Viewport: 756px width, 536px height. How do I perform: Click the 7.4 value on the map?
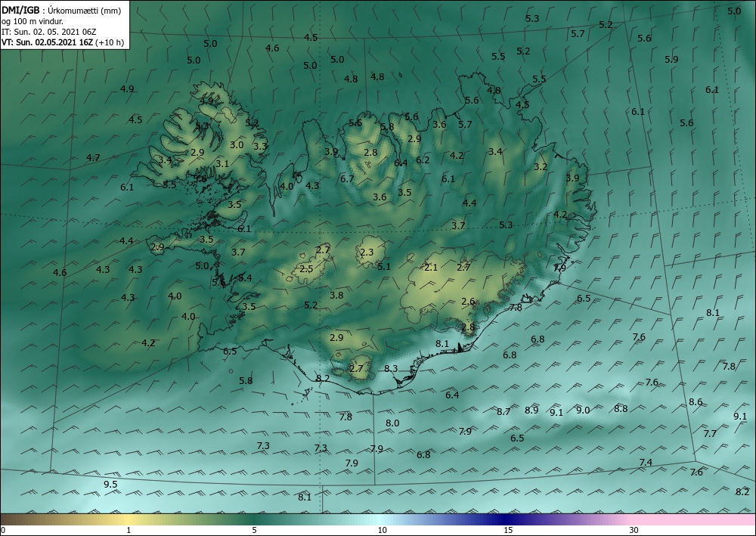coord(646,463)
